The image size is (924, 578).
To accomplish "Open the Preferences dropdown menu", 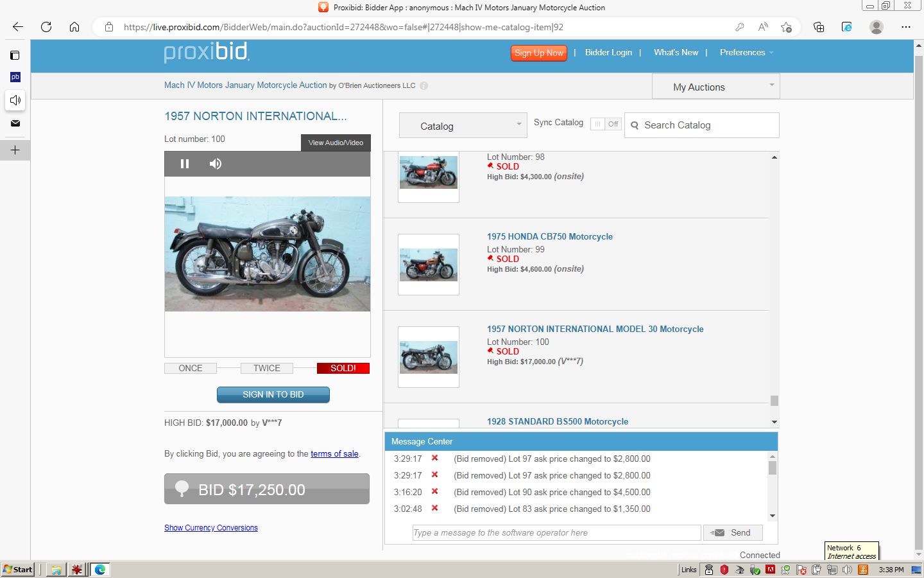I will click(x=746, y=53).
